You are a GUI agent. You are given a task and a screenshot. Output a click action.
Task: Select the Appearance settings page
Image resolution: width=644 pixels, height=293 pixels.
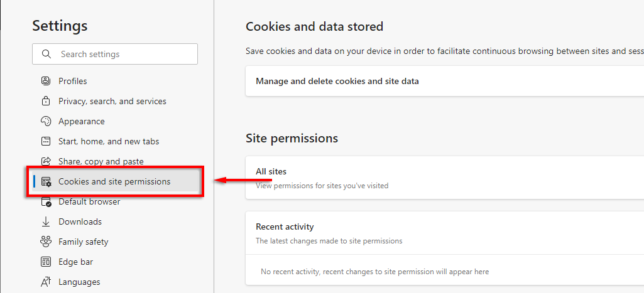[x=82, y=121]
